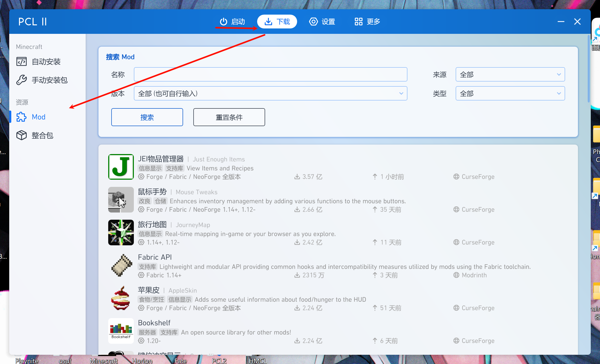Click the Mod puzzle icon under 资源
Viewport: 600px width, 364px height.
[x=22, y=117]
